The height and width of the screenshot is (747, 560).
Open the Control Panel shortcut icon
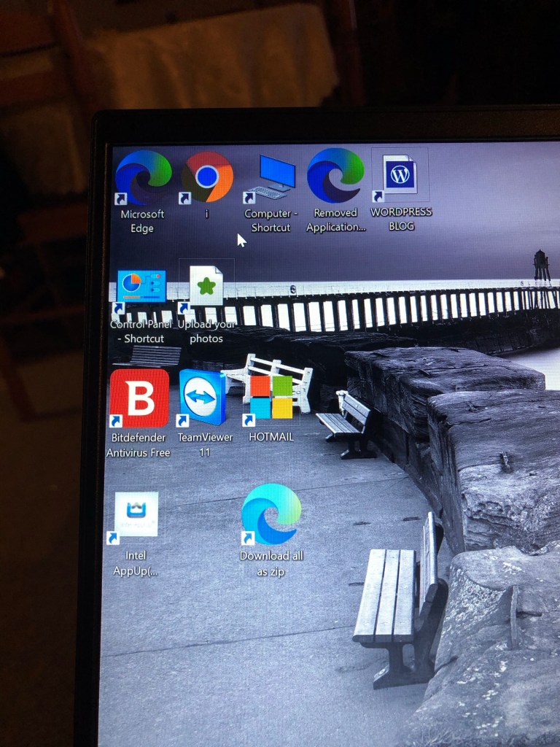click(x=141, y=287)
